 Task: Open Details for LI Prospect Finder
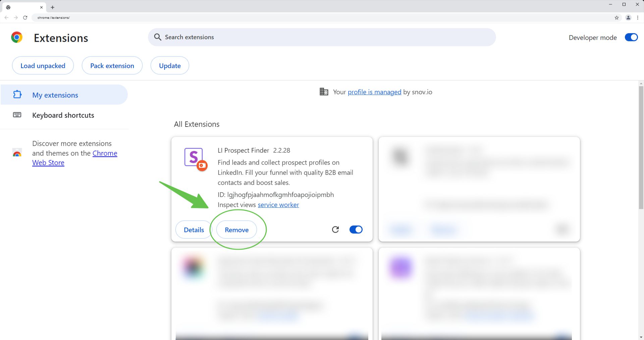click(194, 230)
